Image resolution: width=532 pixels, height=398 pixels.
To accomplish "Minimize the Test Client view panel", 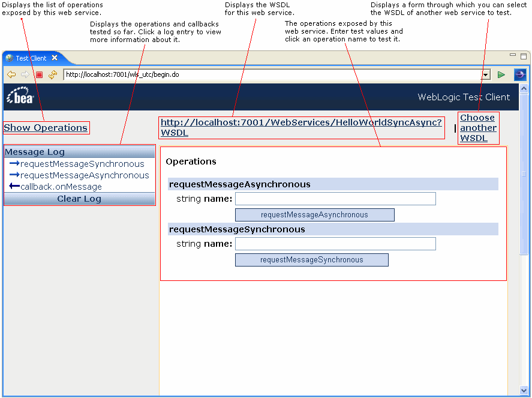I will click(x=513, y=55).
